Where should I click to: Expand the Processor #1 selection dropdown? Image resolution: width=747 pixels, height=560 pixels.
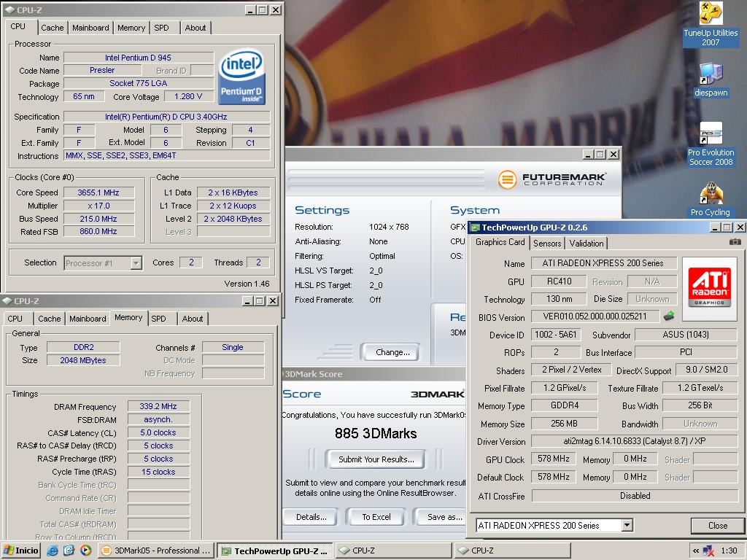pos(136,262)
